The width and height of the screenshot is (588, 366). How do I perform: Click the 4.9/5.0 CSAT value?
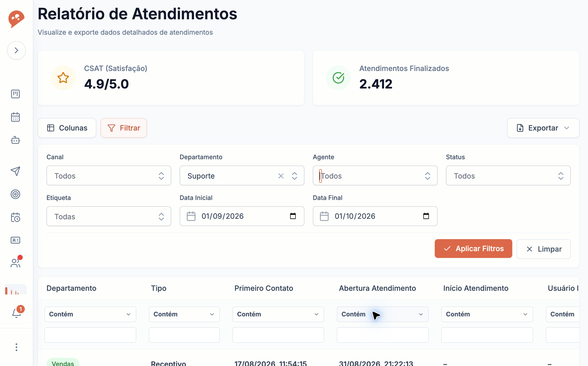coord(107,84)
